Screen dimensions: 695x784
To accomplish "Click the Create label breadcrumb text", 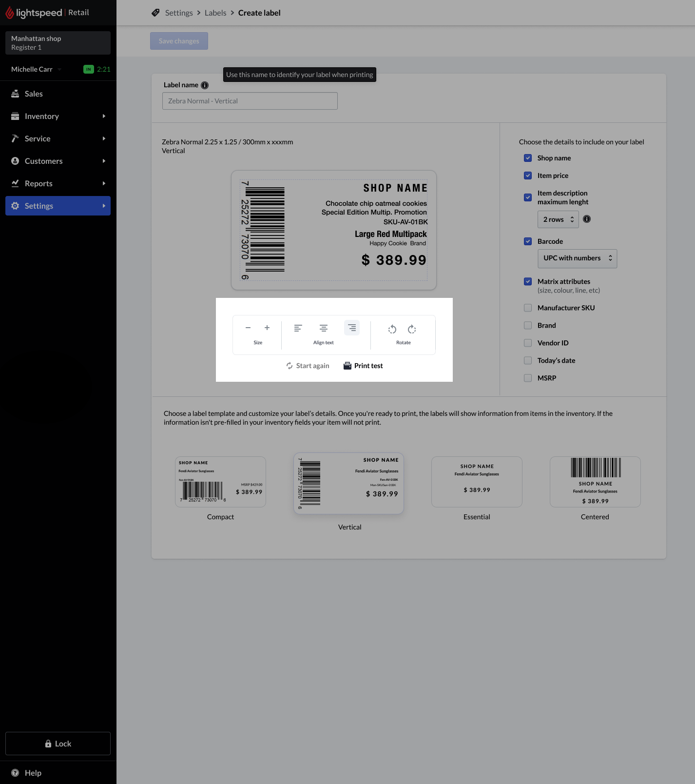I will pyautogui.click(x=259, y=13).
